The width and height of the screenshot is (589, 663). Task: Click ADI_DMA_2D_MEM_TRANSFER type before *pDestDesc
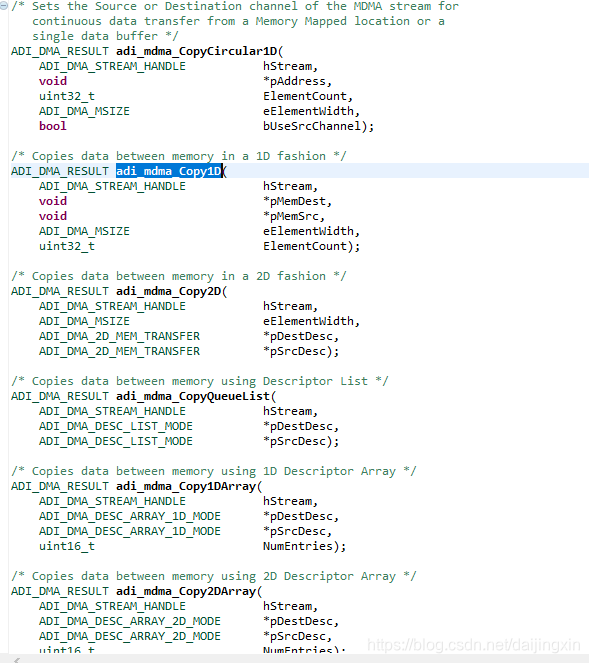(x=119, y=336)
